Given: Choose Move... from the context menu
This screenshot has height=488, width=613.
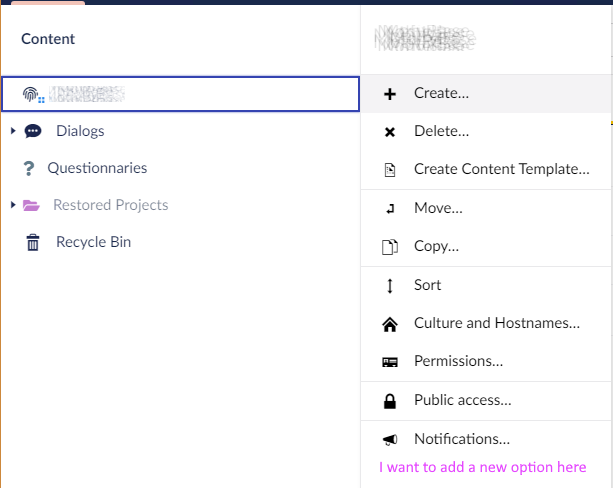Looking at the screenshot, I should pyautogui.click(x=486, y=208).
